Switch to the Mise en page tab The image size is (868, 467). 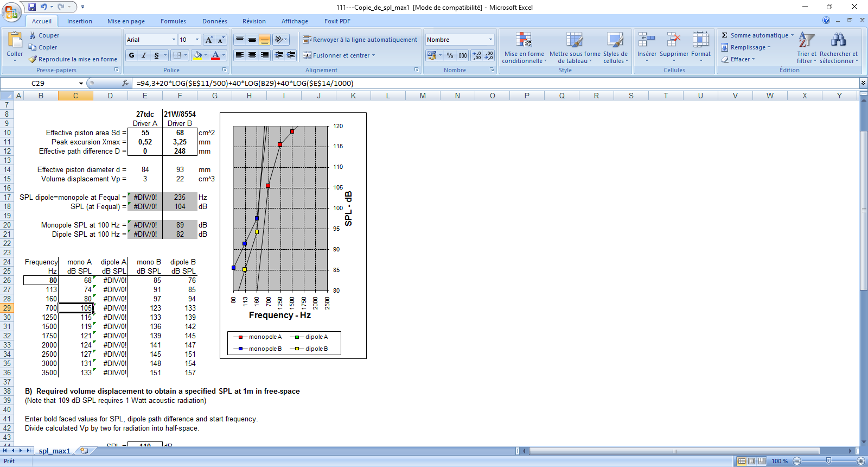tap(126, 21)
